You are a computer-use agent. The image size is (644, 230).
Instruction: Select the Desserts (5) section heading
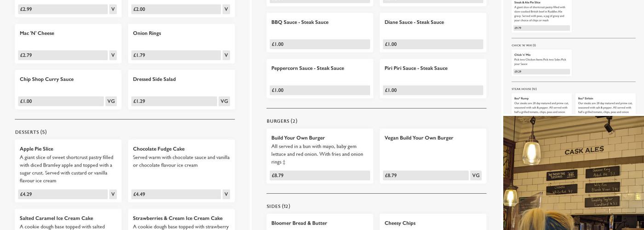coord(31,132)
